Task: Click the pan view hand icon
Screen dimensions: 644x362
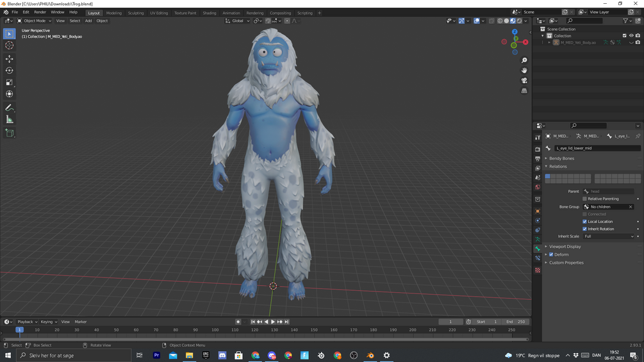Action: 524,70
